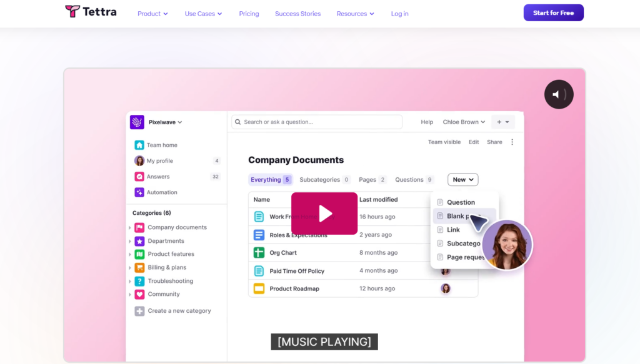Click the Answers sidebar icon
640x364 pixels.
[x=139, y=177]
